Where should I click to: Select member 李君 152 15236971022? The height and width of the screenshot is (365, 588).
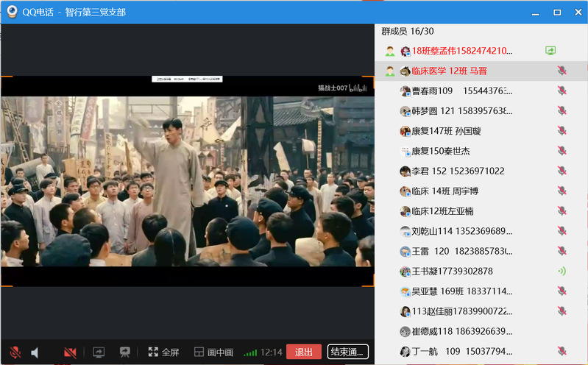[x=481, y=171]
